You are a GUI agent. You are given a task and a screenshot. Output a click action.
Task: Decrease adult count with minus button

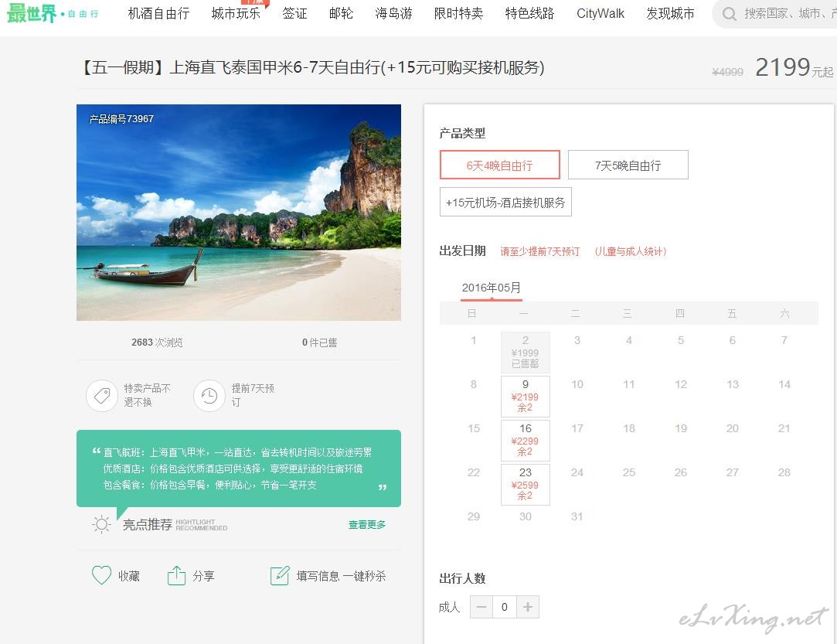[x=481, y=607]
